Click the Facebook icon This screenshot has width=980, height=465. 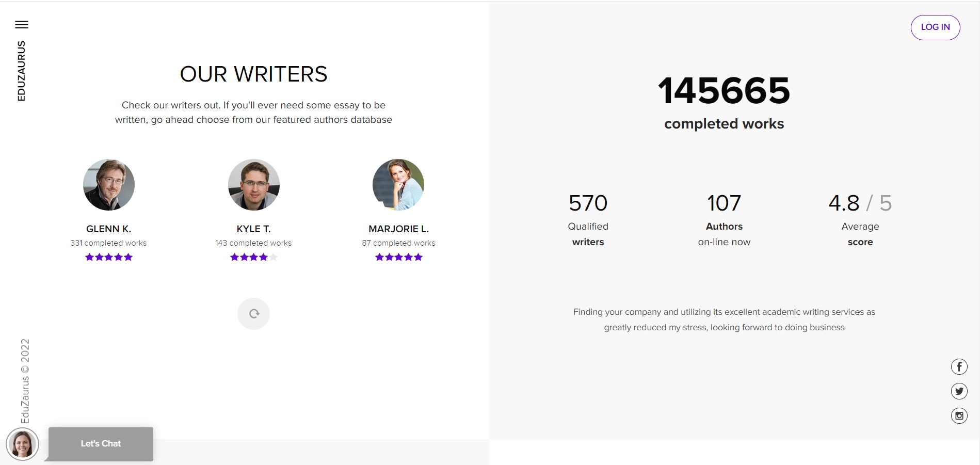[959, 366]
